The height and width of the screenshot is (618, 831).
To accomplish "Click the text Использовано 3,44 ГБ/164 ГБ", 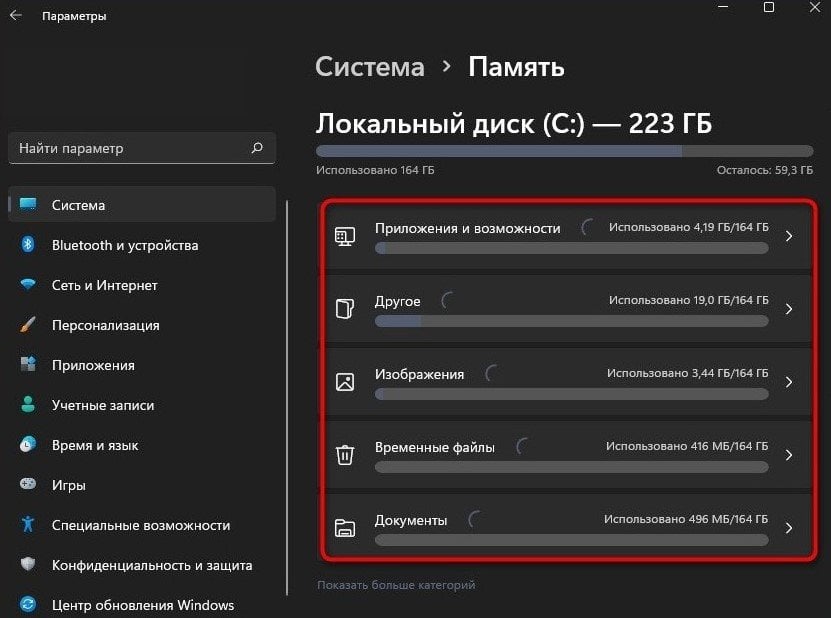I will 687,373.
